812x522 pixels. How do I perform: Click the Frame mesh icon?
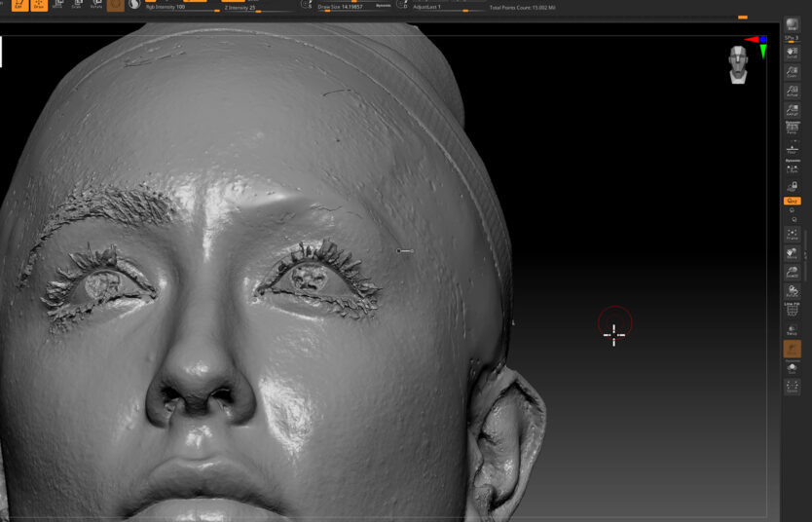[x=792, y=235]
